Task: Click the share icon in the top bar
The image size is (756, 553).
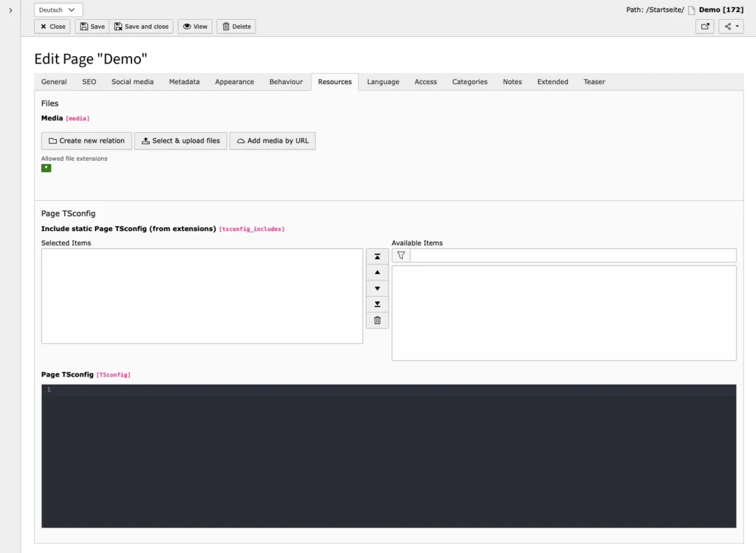Action: click(x=727, y=26)
